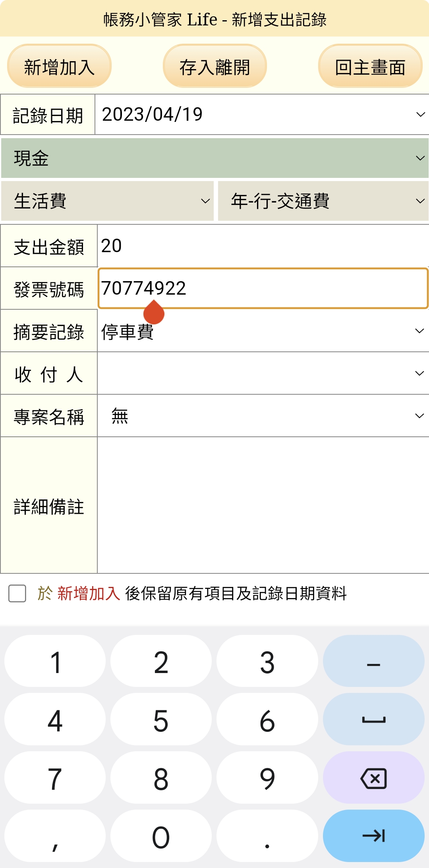Expand the 摘要記錄 停車費 dropdown

coord(263,331)
